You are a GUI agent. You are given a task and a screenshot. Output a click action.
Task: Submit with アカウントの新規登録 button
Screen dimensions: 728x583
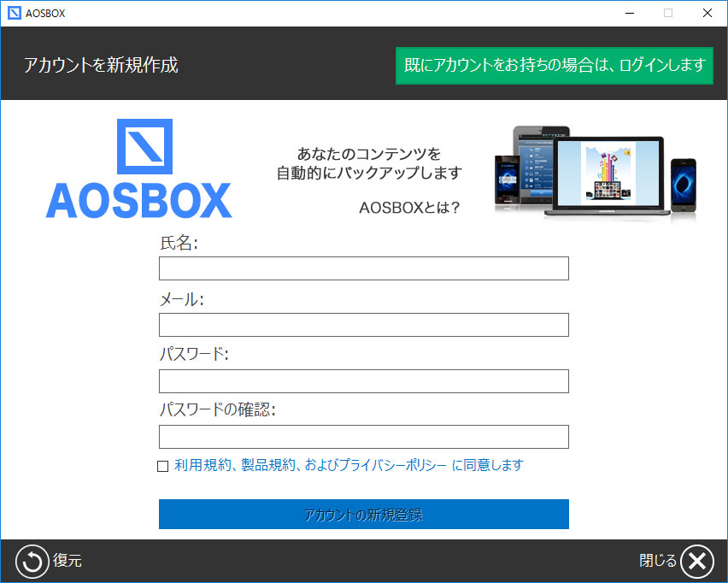coord(363,515)
